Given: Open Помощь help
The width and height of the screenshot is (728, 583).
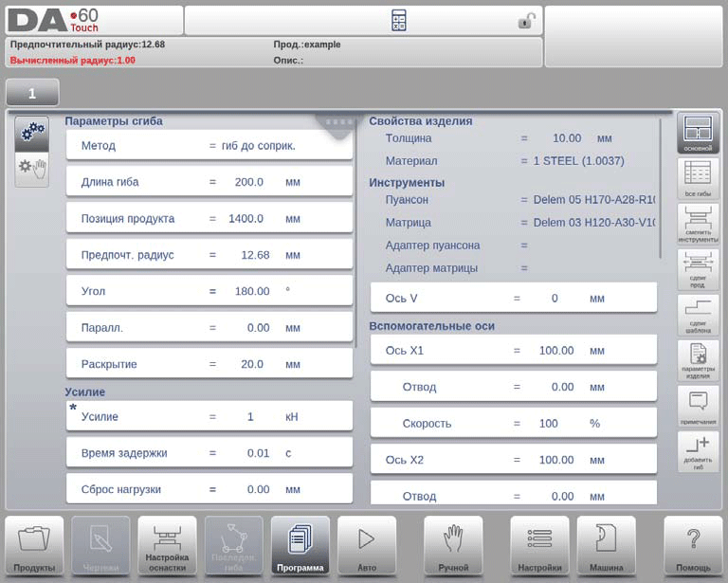Looking at the screenshot, I should tap(693, 546).
